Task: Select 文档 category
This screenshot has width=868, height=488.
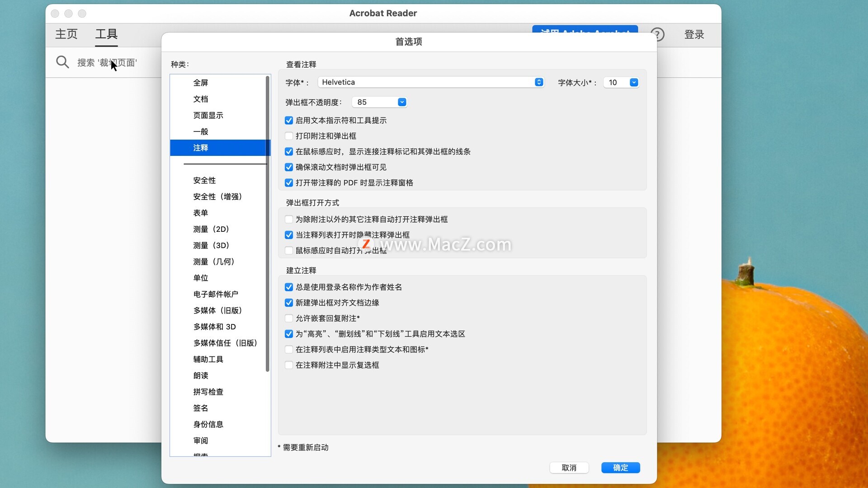Action: (x=218, y=99)
